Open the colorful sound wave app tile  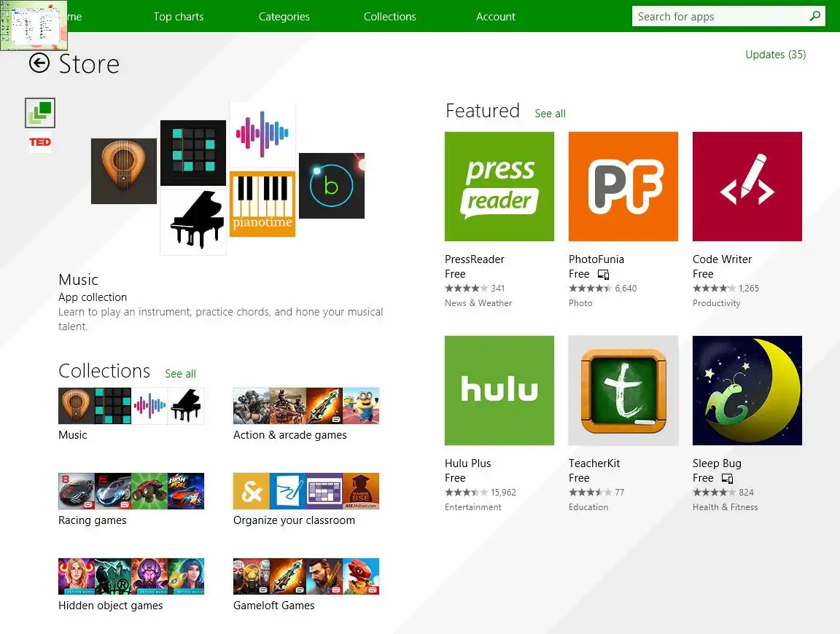click(x=262, y=134)
